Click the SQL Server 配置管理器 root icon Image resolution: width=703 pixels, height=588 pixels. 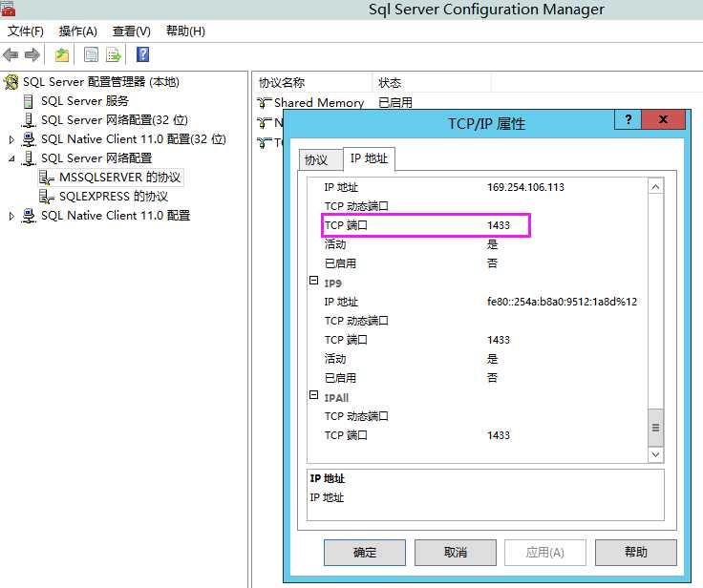tap(11, 82)
